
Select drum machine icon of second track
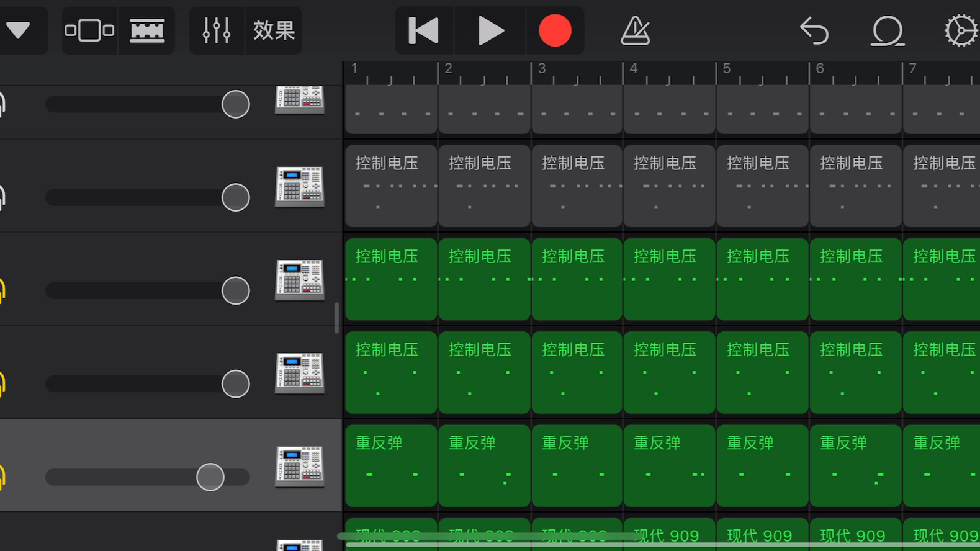coord(300,186)
